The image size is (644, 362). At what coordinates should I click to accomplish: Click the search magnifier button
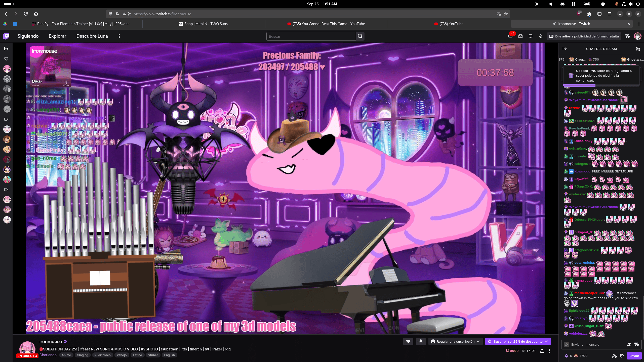[x=360, y=36]
